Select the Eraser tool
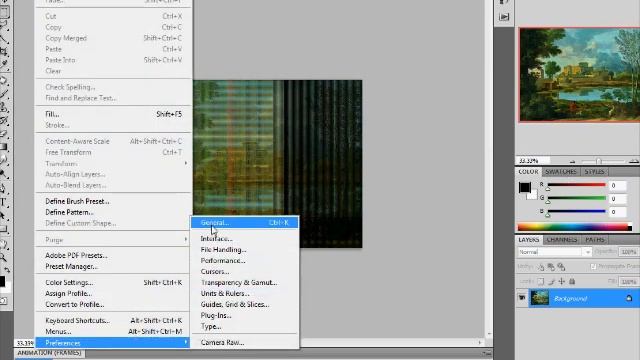Screen dimensions: 640x360 [x=4, y=134]
